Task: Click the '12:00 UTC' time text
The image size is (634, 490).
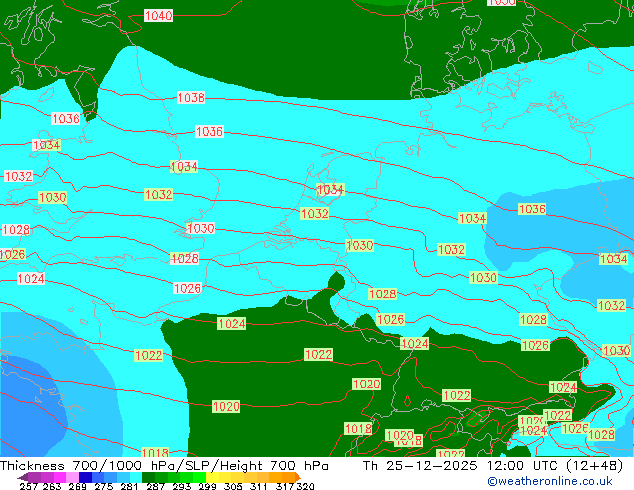Action: point(523,466)
